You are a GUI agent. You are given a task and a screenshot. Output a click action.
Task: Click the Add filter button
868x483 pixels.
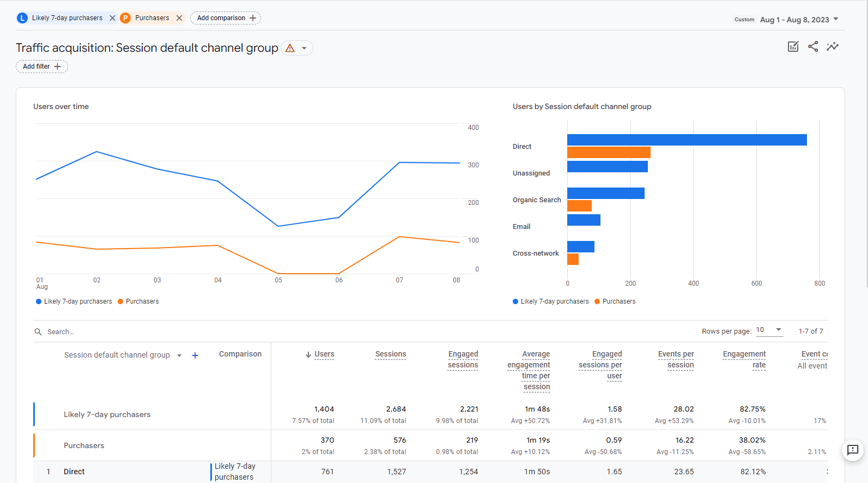(x=42, y=67)
